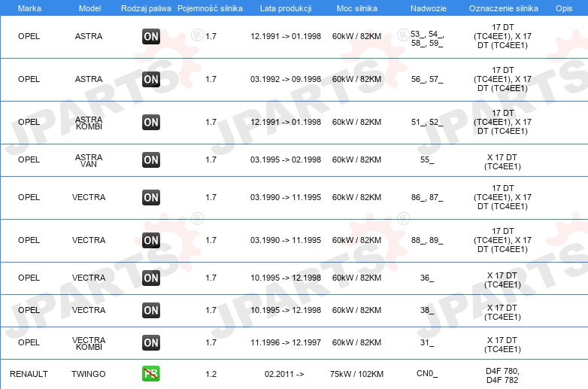Click the VECTRA KOMBI model cell

[89, 343]
